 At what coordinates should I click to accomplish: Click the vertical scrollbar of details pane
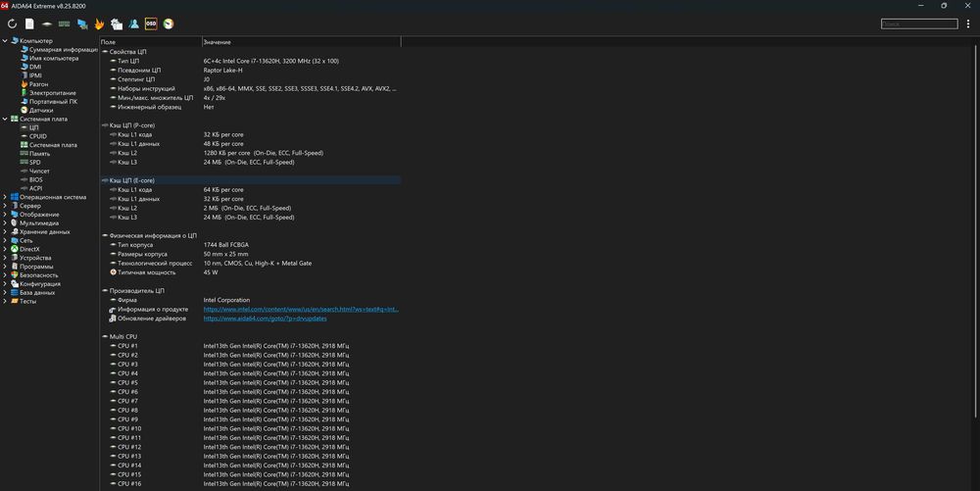pos(976,231)
